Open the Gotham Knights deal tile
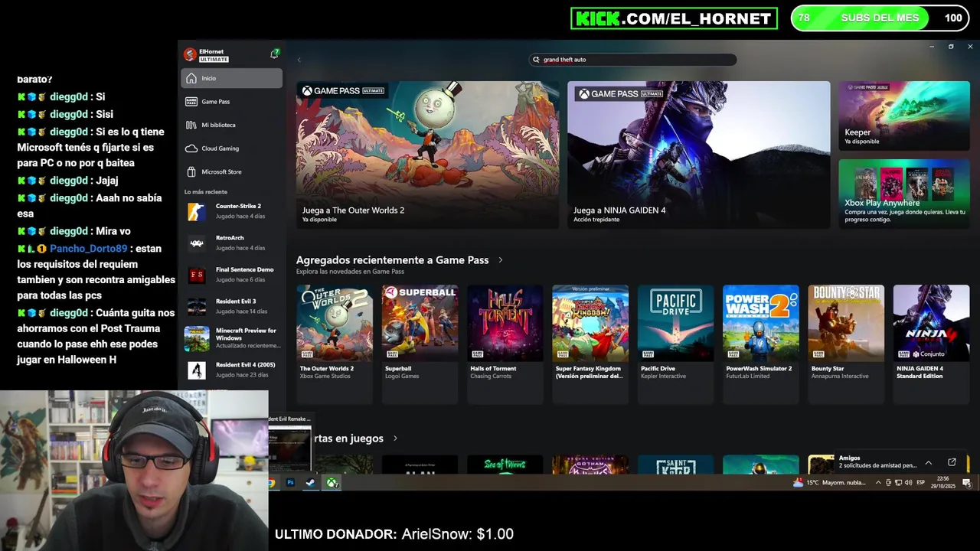Screen dimensions: 980x551 (590, 465)
